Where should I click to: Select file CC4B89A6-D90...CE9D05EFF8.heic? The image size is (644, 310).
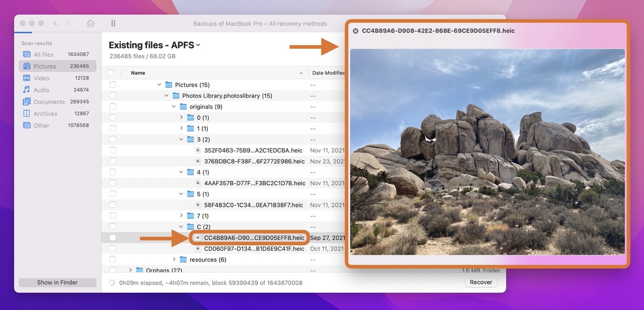[254, 238]
